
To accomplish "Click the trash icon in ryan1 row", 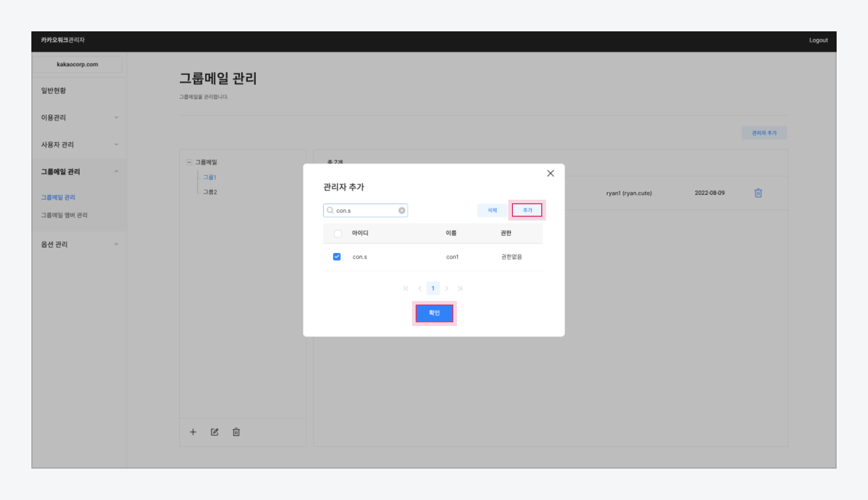I will [x=758, y=193].
